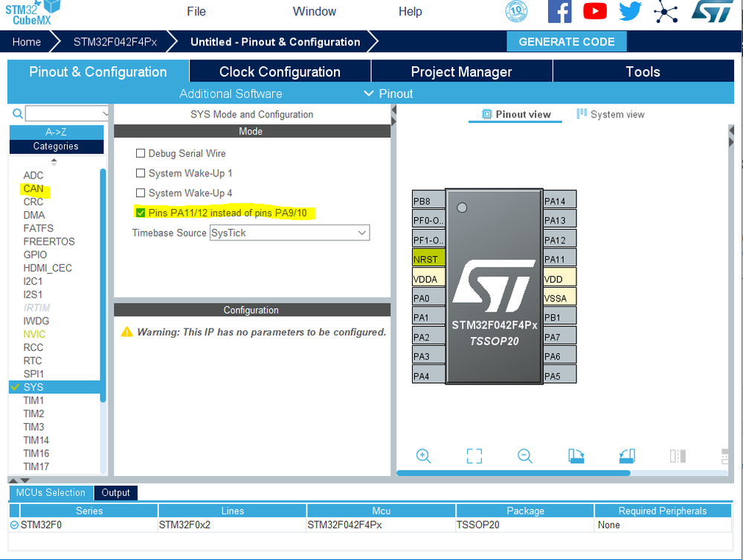Switch to Clock Configuration tab
Viewport: 743px width, 560px height.
coord(280,71)
